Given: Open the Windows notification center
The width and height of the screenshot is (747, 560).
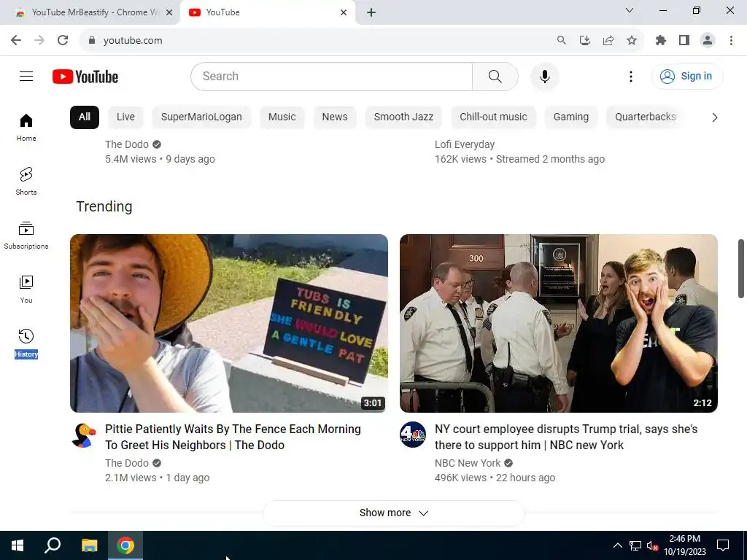Looking at the screenshot, I should click(723, 545).
